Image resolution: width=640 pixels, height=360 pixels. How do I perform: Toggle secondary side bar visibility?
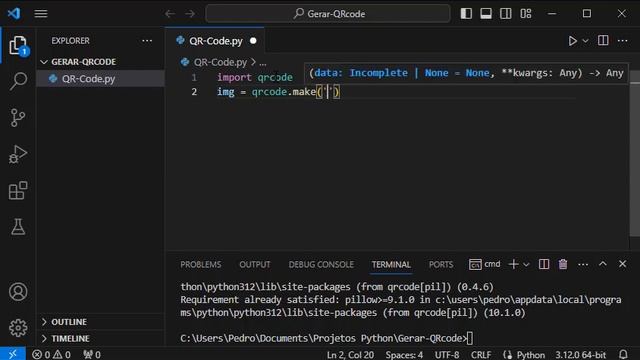506,13
